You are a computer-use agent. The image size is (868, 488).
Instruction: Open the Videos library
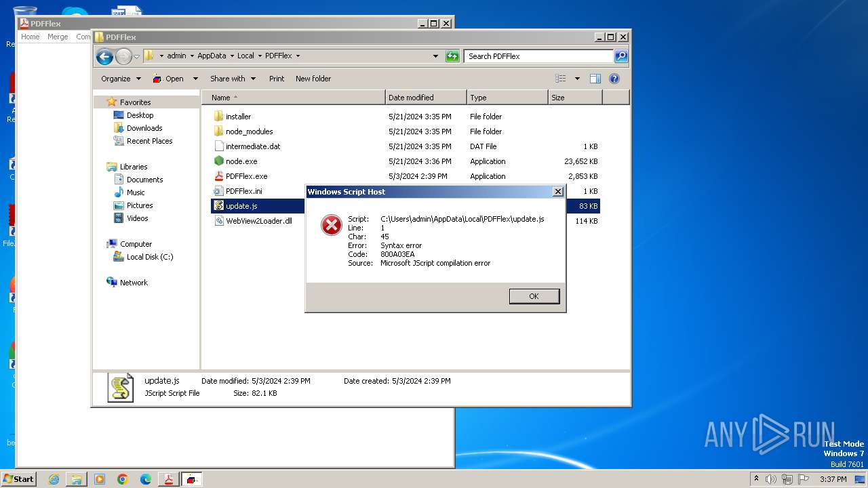click(137, 218)
